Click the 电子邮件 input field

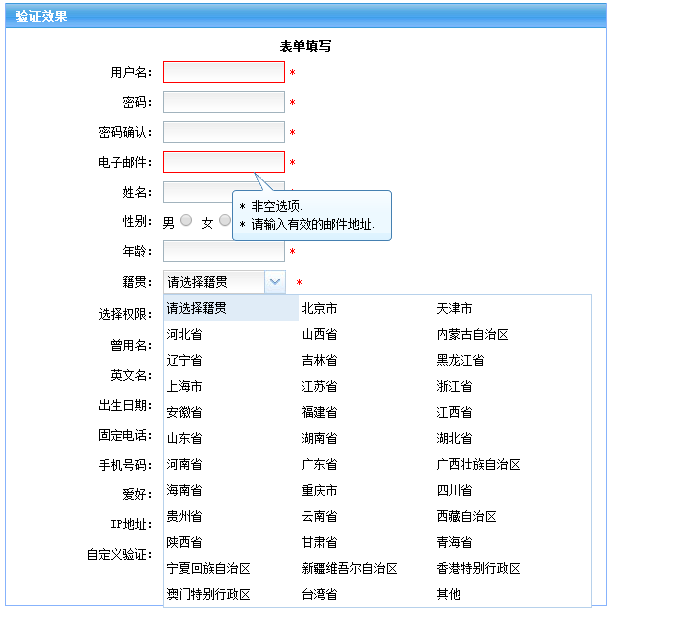click(x=224, y=162)
